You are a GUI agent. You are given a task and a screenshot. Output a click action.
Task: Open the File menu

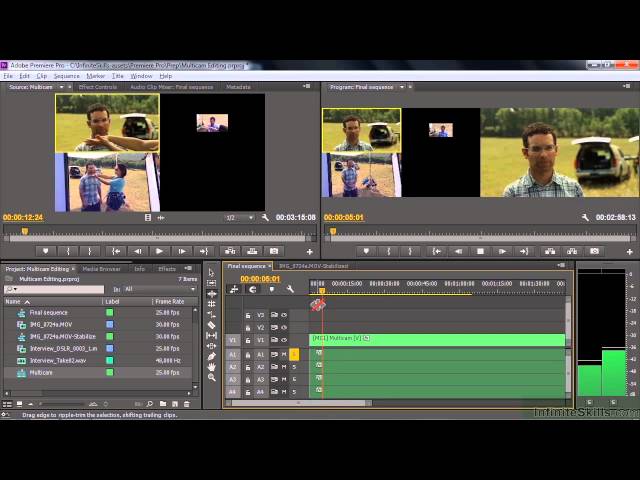click(8, 76)
